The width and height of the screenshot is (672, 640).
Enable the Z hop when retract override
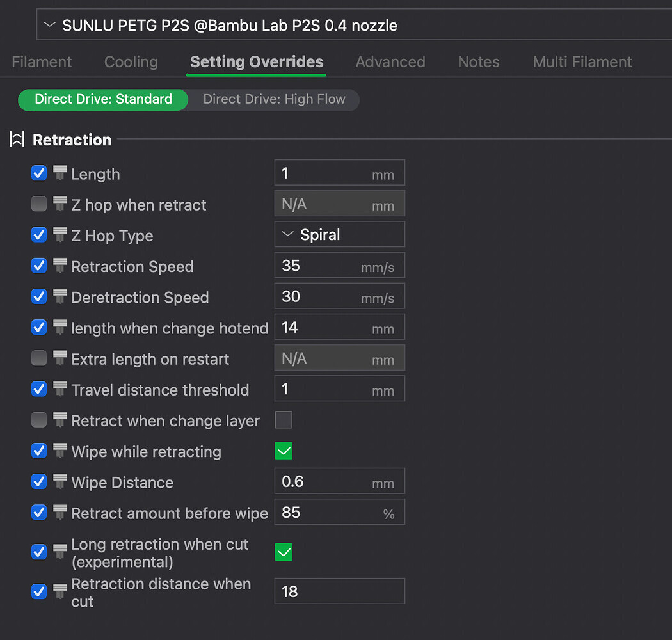point(39,204)
